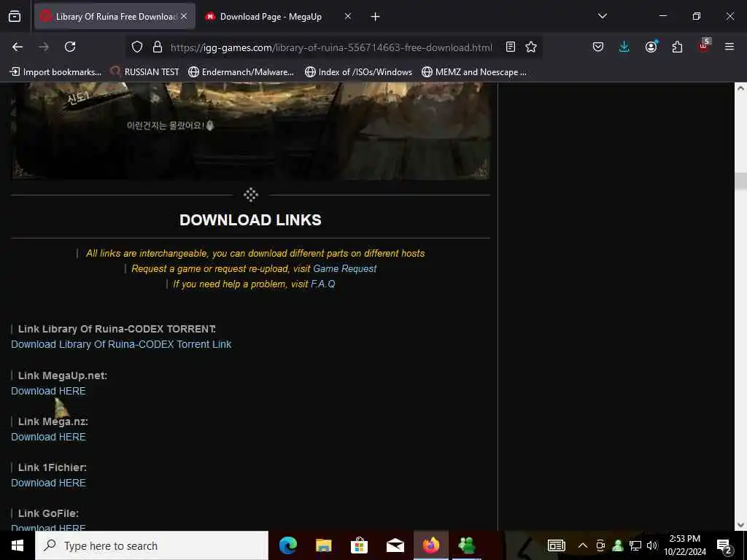Open the Windows Start menu
The height and width of the screenshot is (560, 747).
tap(18, 545)
